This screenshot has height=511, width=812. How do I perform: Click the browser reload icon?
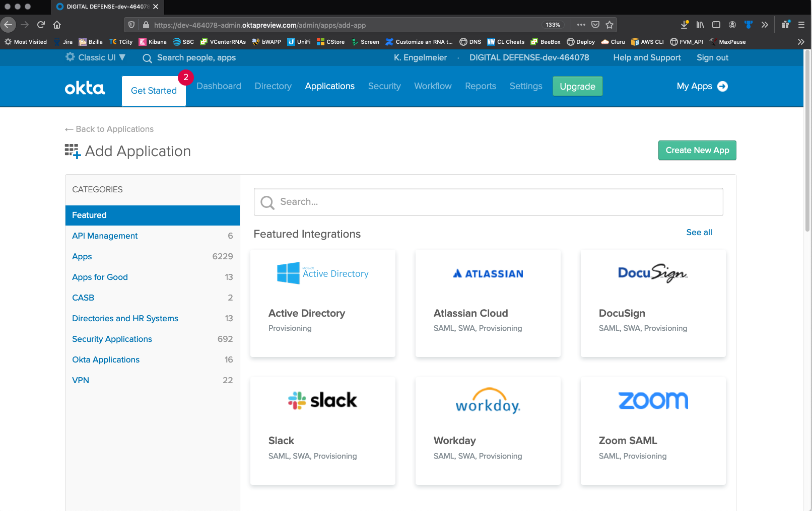[41, 25]
